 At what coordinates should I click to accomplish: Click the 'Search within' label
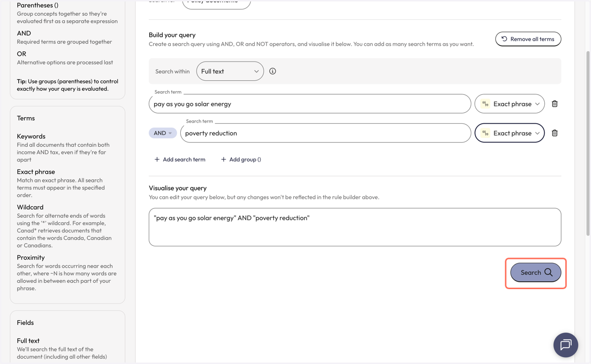(172, 71)
